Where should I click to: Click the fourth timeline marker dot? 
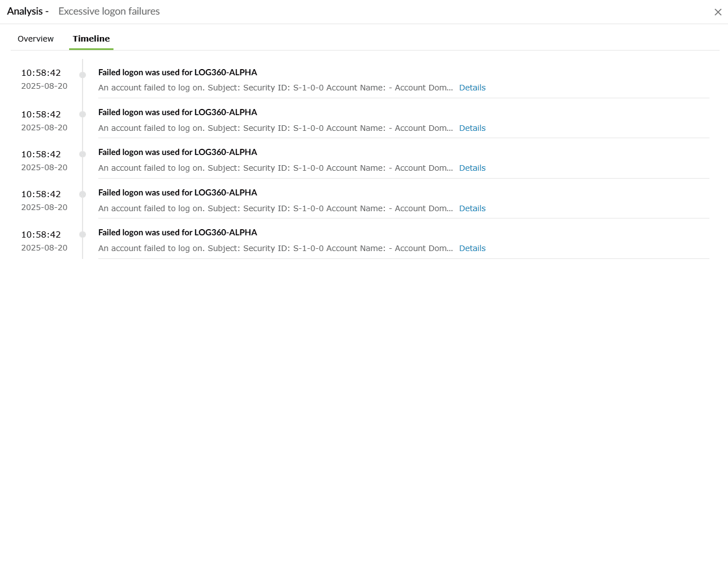(x=82, y=194)
